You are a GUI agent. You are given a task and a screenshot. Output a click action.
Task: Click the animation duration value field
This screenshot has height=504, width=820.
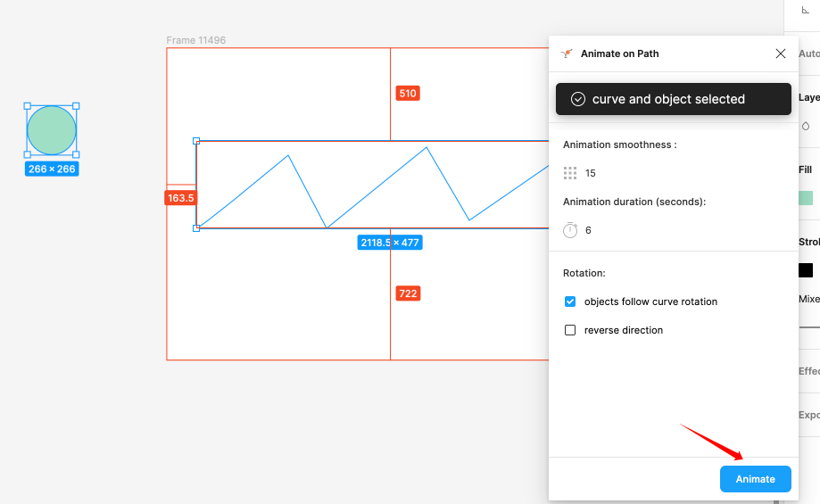pos(588,230)
